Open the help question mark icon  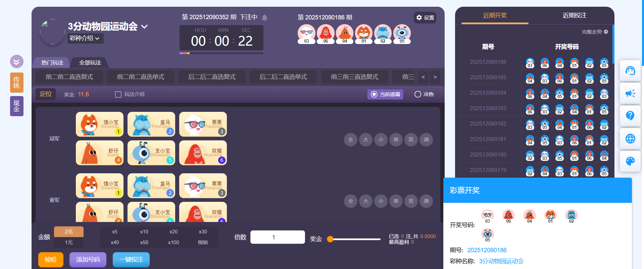click(x=630, y=116)
